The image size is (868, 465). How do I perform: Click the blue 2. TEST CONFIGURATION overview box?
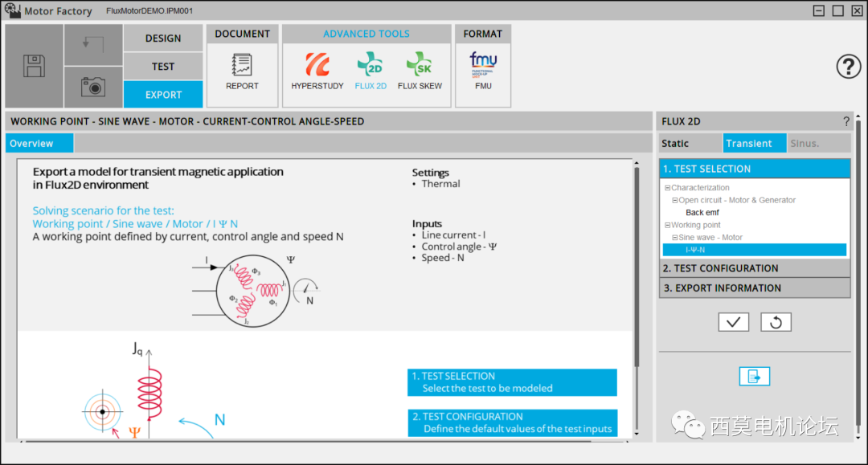(512, 422)
